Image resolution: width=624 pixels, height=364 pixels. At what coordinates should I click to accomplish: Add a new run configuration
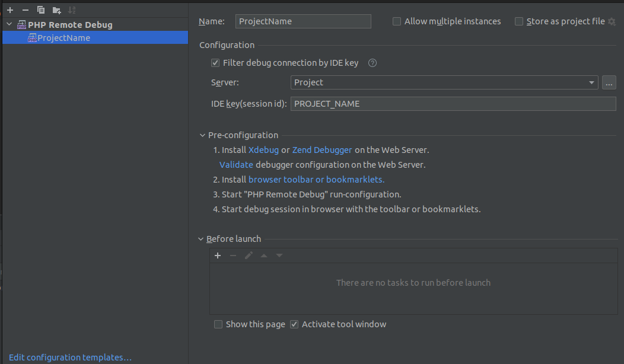[x=9, y=9]
